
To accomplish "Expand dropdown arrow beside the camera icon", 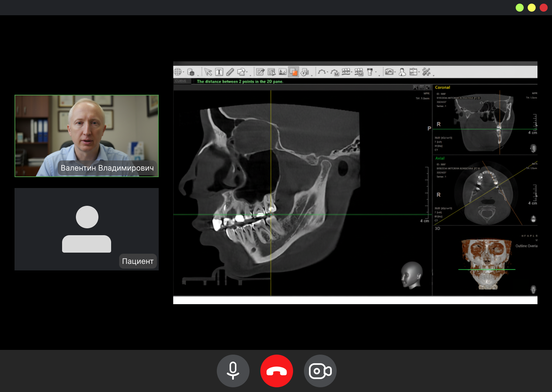I will [395, 72].
